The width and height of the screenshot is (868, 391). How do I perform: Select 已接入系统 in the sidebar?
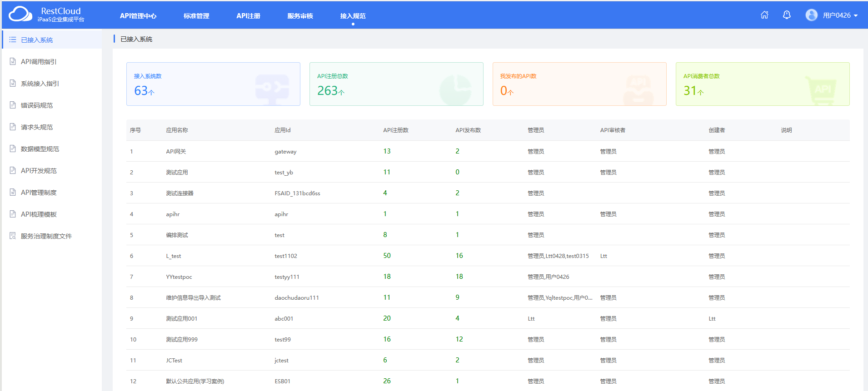pos(52,40)
